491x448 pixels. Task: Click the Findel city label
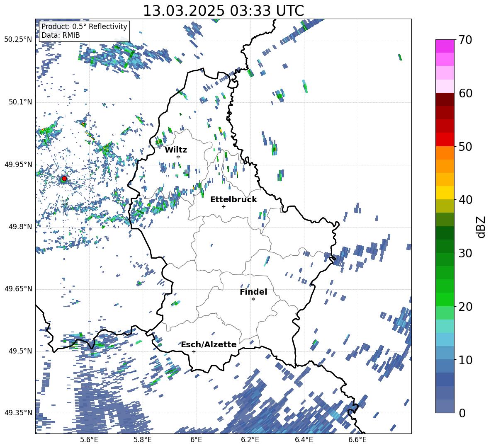click(253, 292)
